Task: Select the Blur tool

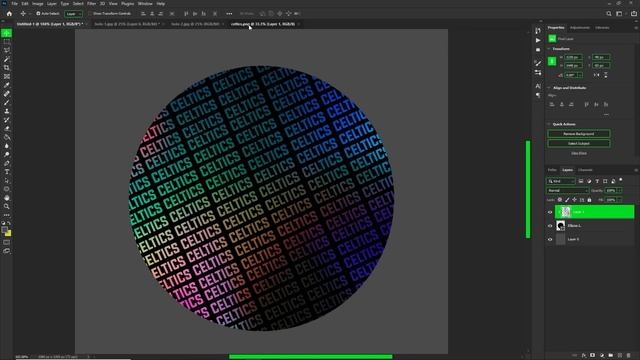Action: pos(7,146)
